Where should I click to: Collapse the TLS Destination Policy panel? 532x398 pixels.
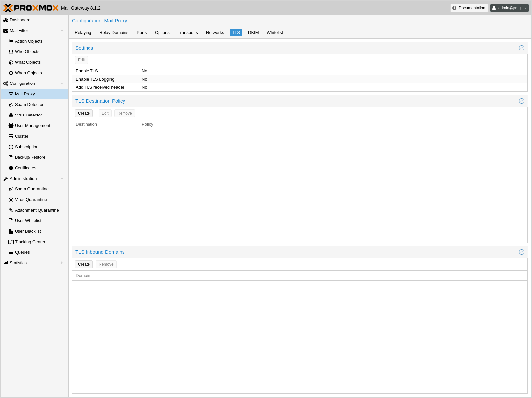click(521, 101)
